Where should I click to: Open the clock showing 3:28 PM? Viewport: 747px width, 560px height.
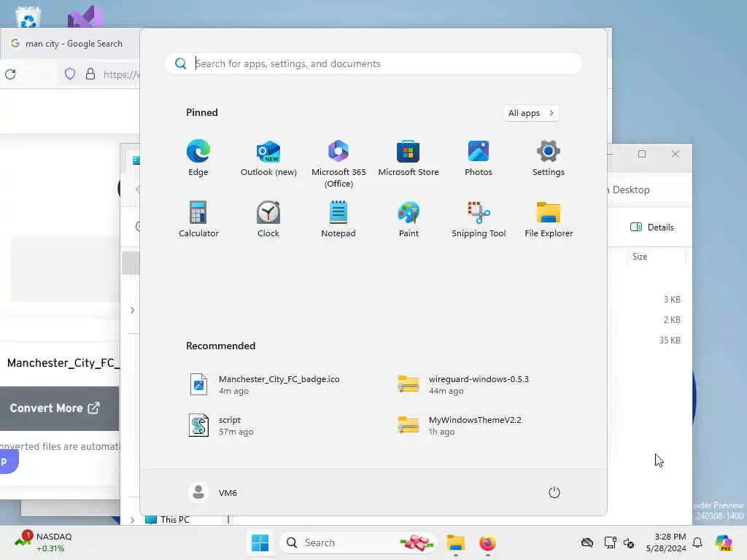pyautogui.click(x=666, y=542)
